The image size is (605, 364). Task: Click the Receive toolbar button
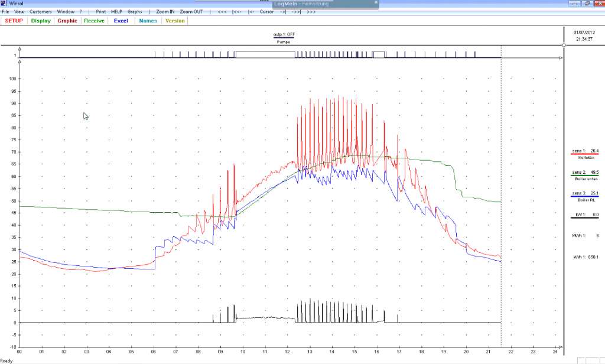[x=94, y=21]
